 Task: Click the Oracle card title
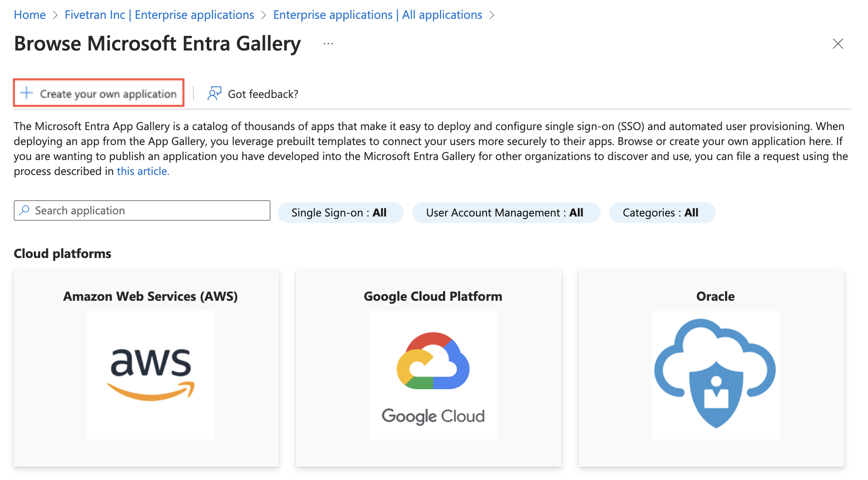716,296
